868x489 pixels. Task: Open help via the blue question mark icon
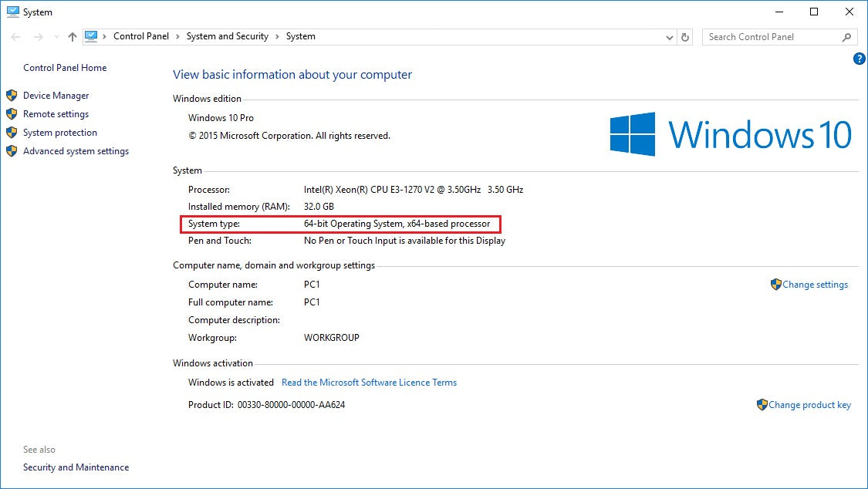point(859,59)
